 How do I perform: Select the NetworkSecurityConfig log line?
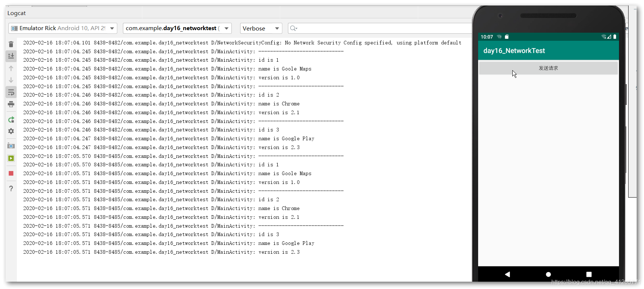click(x=242, y=43)
